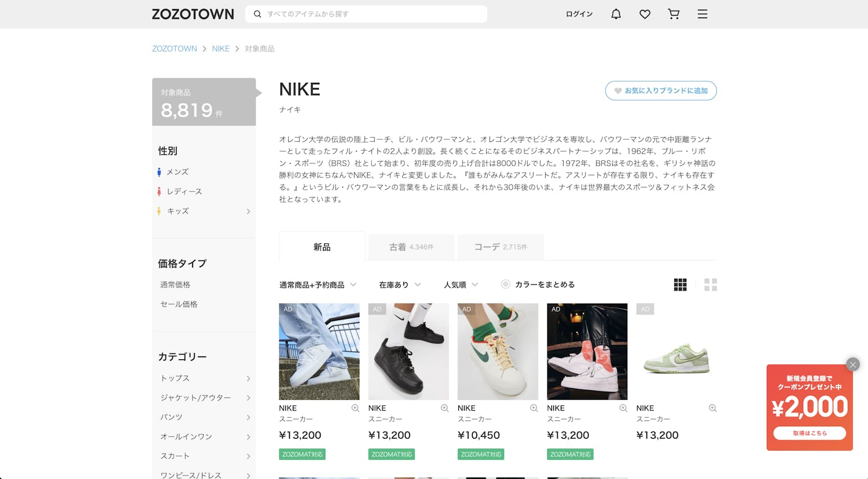Viewport: 868px width, 479px height.
Task: Open the shopping cart
Action: 674,14
